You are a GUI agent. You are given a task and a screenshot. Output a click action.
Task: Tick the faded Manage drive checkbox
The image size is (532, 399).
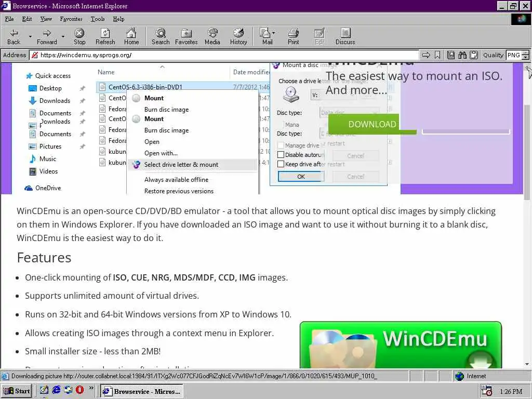click(x=281, y=145)
